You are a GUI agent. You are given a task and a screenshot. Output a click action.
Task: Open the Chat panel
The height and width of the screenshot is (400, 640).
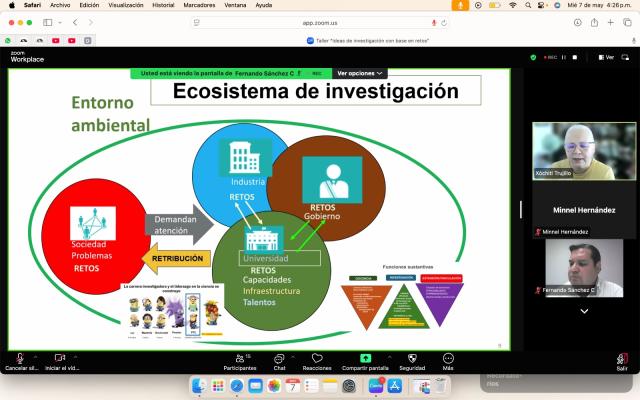[280, 358]
